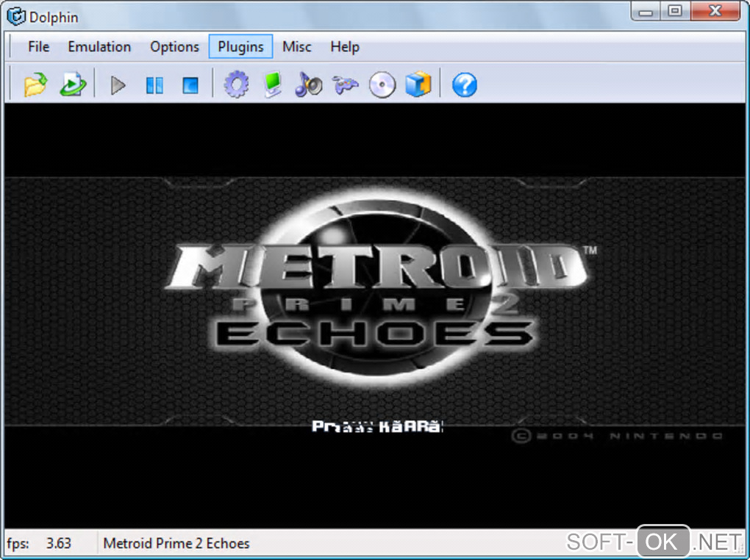This screenshot has width=750, height=560.
Task: Open the Plugins menu
Action: (x=240, y=46)
